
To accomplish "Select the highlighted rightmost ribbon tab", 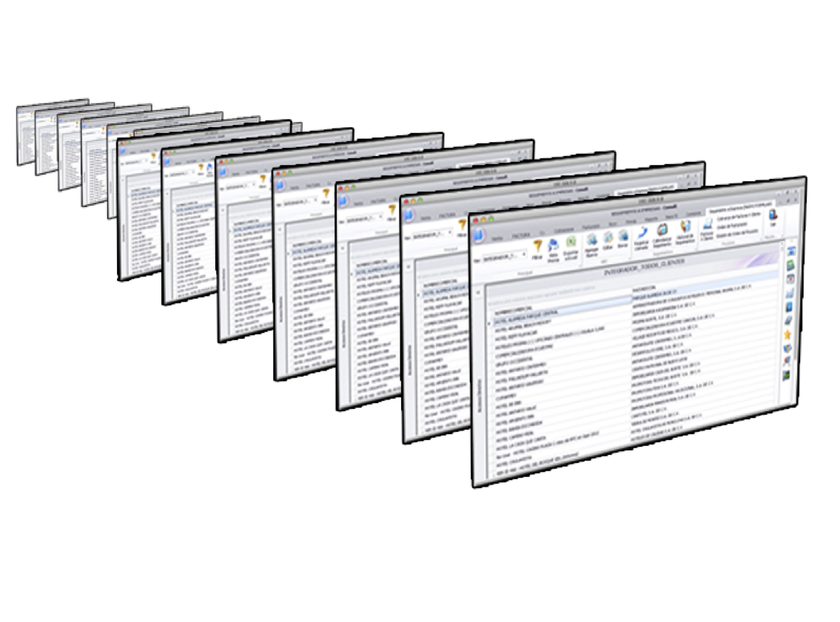I will click(x=742, y=208).
